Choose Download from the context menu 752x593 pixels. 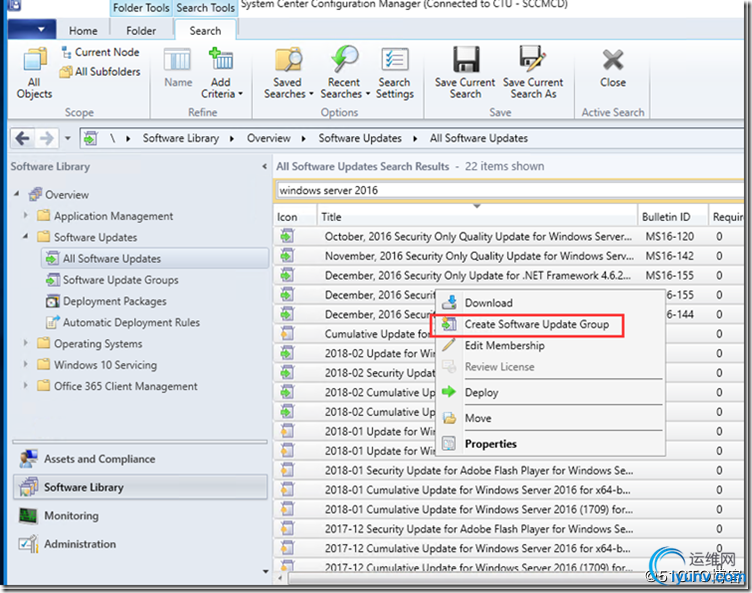(x=550, y=303)
